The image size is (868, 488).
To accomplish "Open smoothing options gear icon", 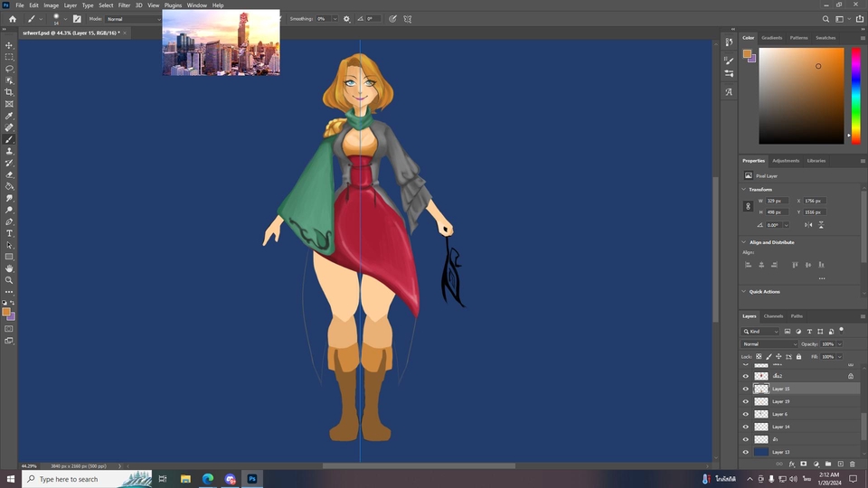I will tap(346, 18).
